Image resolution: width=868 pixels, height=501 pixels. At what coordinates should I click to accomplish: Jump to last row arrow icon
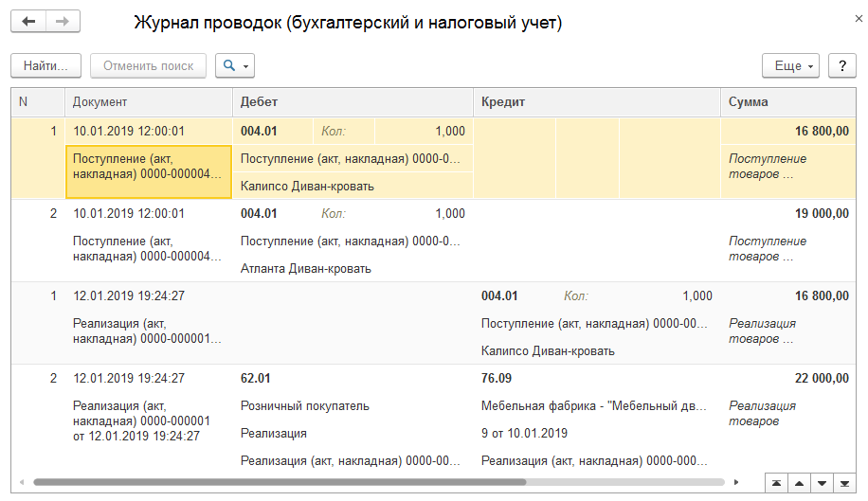click(x=844, y=483)
